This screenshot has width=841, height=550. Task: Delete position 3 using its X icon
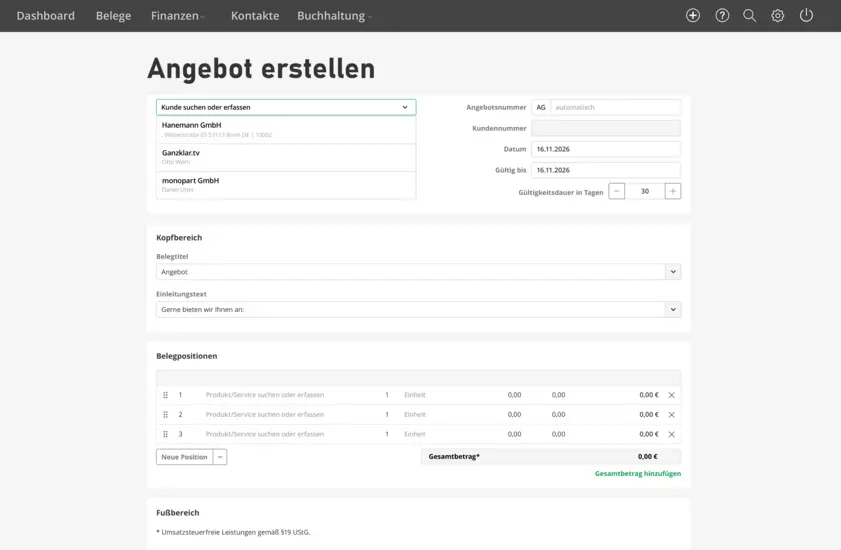click(x=671, y=434)
